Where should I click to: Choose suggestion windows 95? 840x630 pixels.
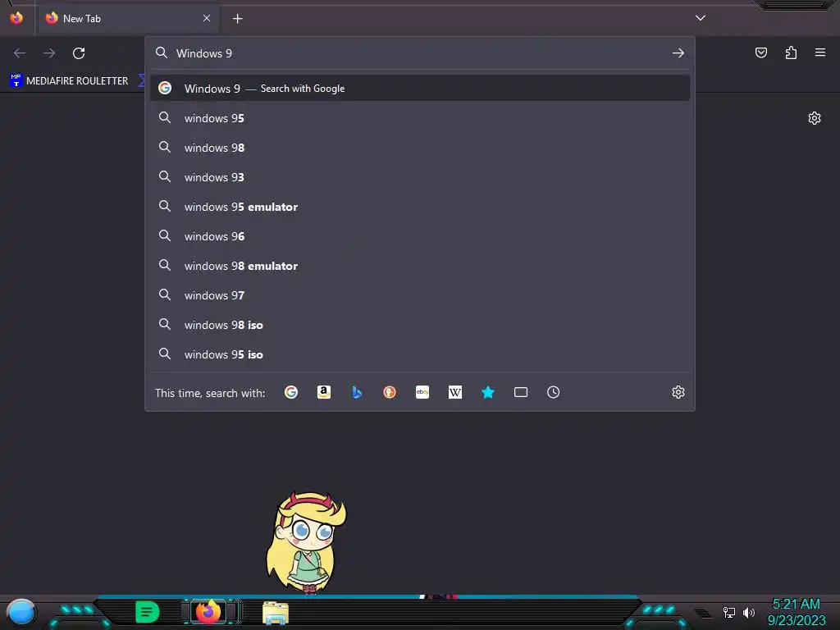point(420,118)
